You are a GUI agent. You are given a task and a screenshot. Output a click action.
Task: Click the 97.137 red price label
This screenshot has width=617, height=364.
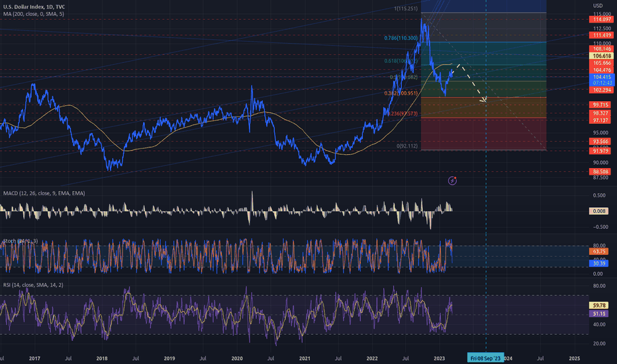coord(600,120)
